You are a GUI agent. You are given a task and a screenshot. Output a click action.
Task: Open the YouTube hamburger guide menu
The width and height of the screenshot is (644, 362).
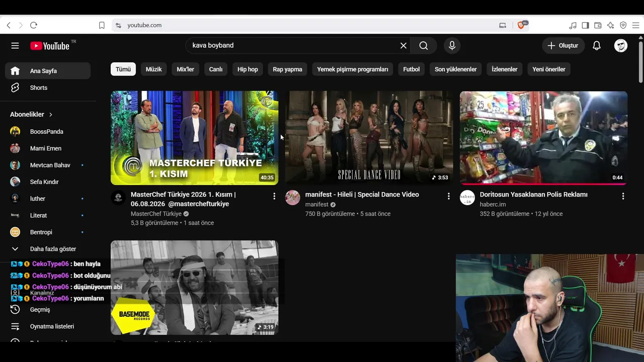pos(15,46)
